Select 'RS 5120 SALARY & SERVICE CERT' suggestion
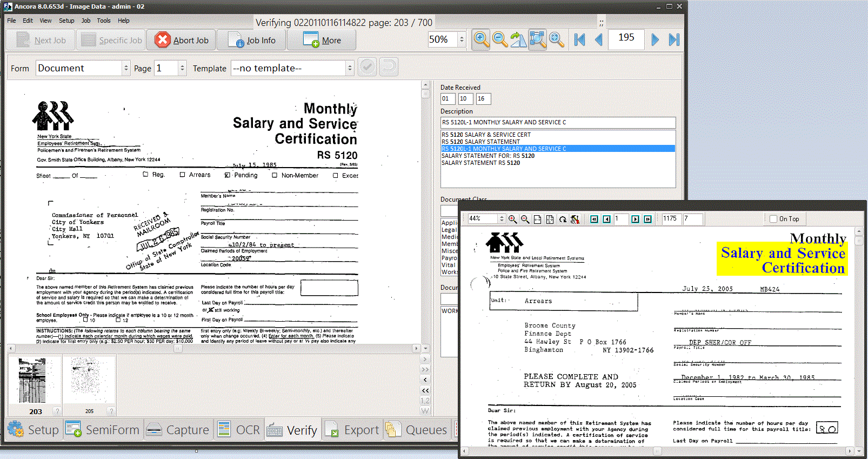Image resolution: width=868 pixels, height=459 pixels. (x=558, y=135)
